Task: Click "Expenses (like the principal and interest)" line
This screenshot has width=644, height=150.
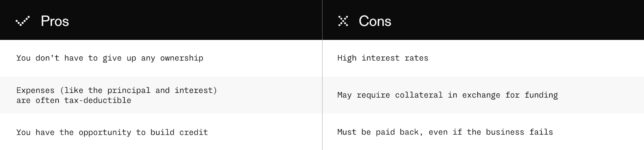Action: [117, 90]
